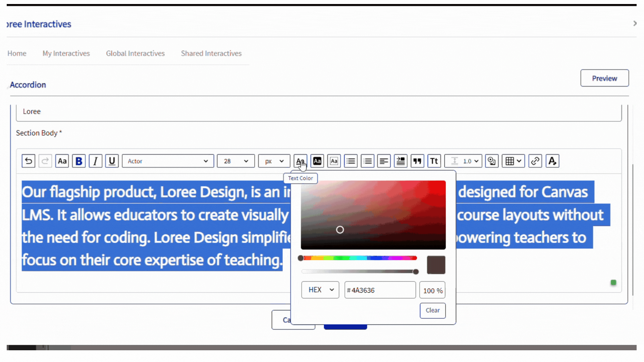Click the undo icon in editor toolbar

pos(29,161)
